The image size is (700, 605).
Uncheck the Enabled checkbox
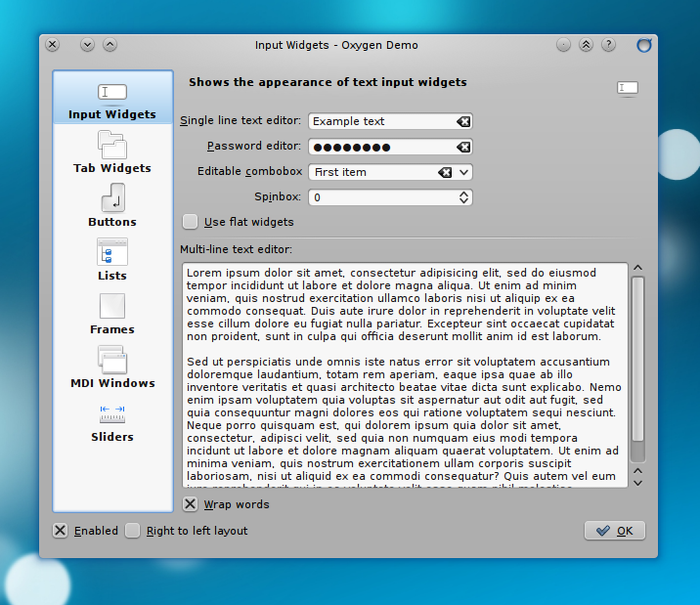point(61,531)
